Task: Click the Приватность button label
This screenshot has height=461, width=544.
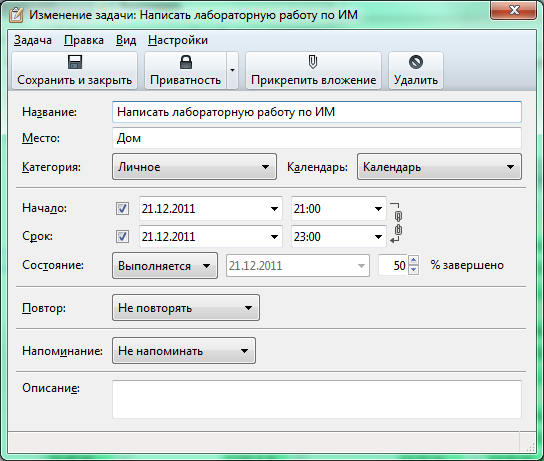Action: click(186, 80)
